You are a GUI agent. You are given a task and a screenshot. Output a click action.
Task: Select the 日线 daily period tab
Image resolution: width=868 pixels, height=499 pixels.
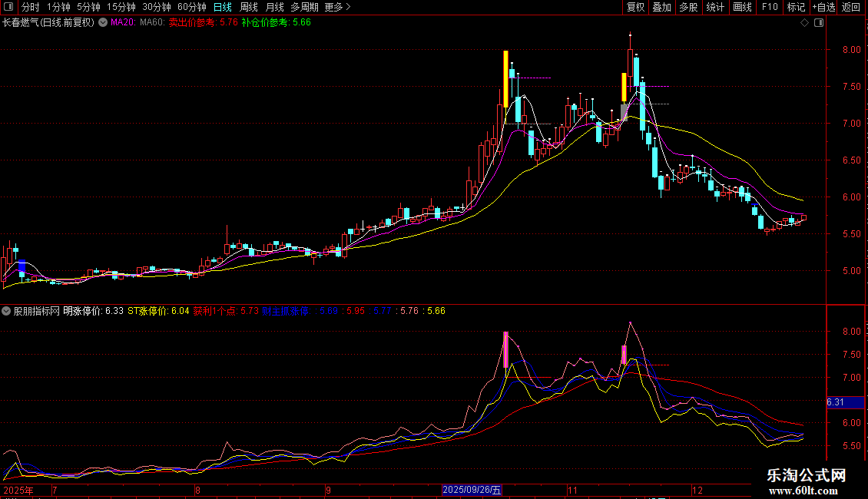pos(223,7)
